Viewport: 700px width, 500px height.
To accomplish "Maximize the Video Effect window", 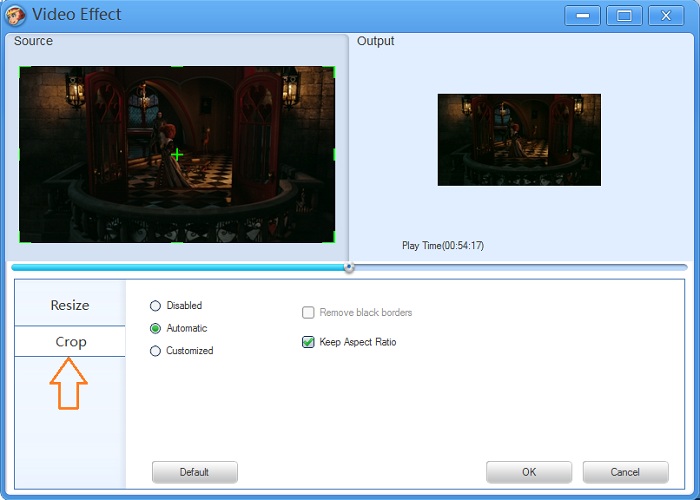I will pos(624,16).
